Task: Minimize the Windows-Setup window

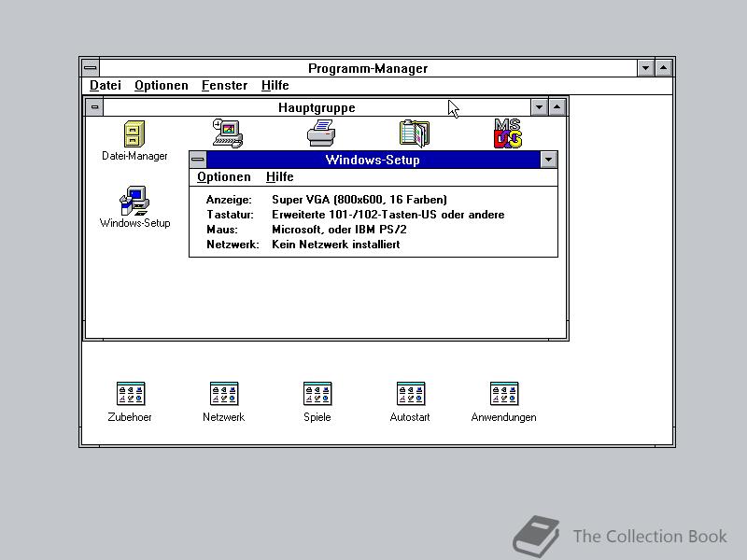Action: (x=548, y=160)
